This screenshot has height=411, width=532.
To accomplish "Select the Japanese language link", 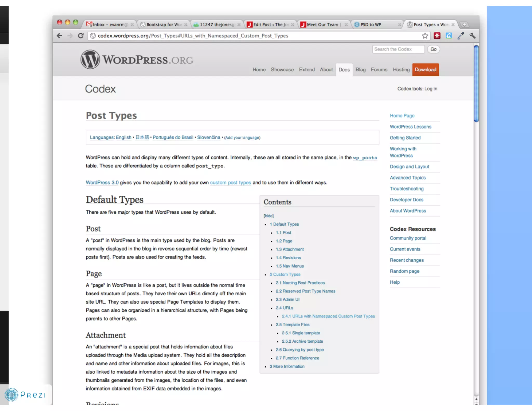I will click(142, 137).
